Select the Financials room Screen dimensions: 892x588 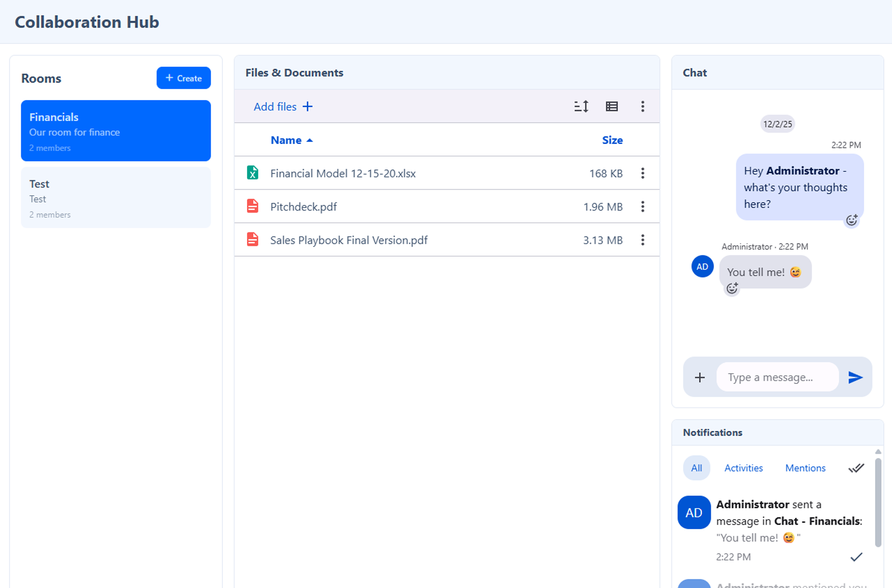pyautogui.click(x=116, y=131)
